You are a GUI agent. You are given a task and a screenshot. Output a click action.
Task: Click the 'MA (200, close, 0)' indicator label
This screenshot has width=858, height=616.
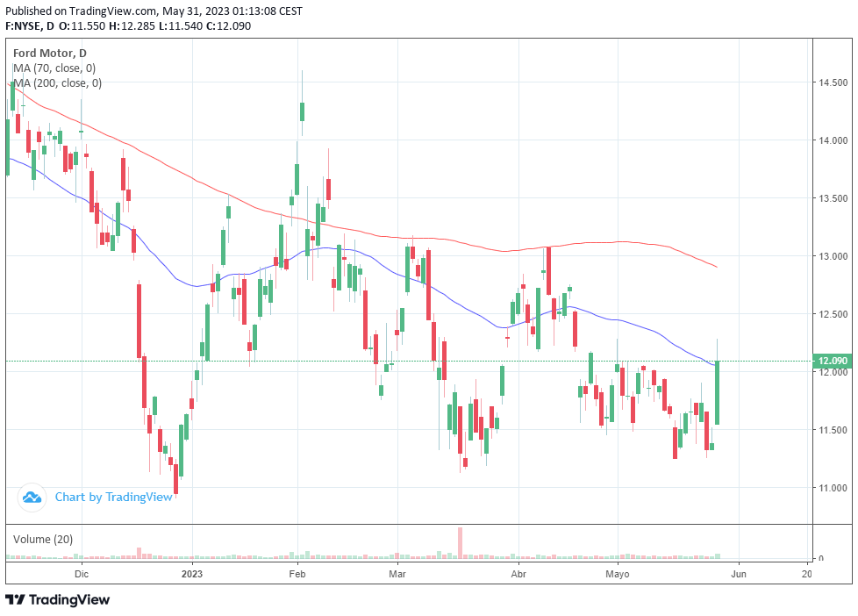[57, 82]
